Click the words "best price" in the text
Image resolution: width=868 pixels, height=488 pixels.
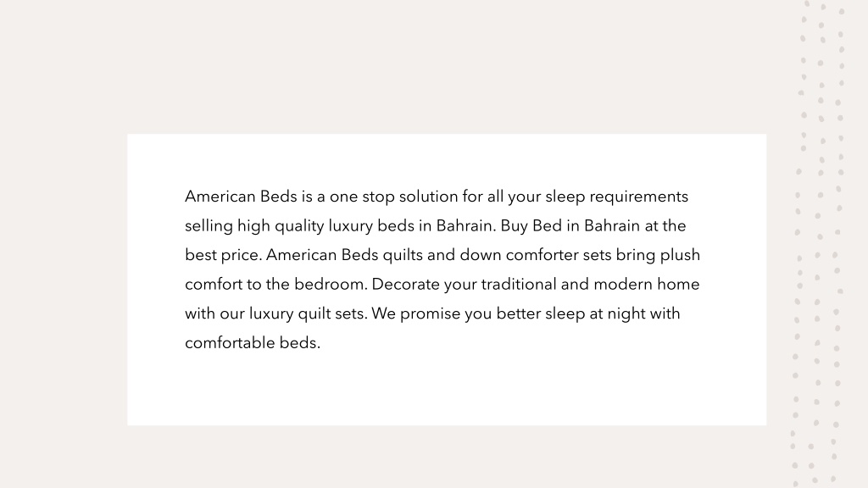pos(223,256)
